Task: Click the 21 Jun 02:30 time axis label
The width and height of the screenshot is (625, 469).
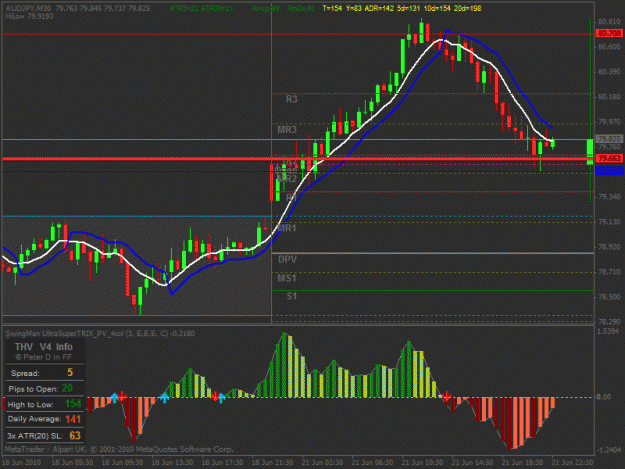Action: click(322, 463)
